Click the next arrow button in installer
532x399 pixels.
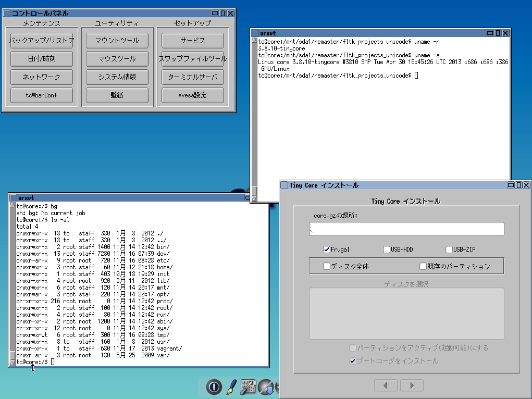tap(412, 385)
